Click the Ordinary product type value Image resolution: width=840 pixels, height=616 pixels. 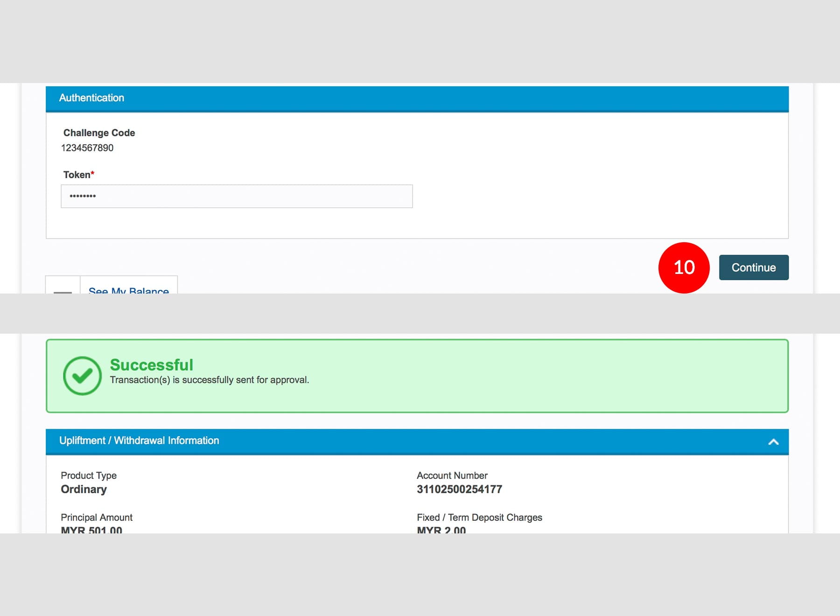pos(84,489)
